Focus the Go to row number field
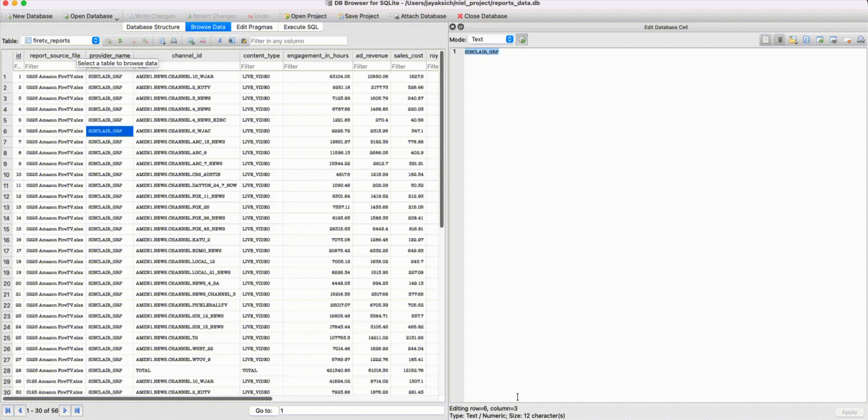 point(361,410)
